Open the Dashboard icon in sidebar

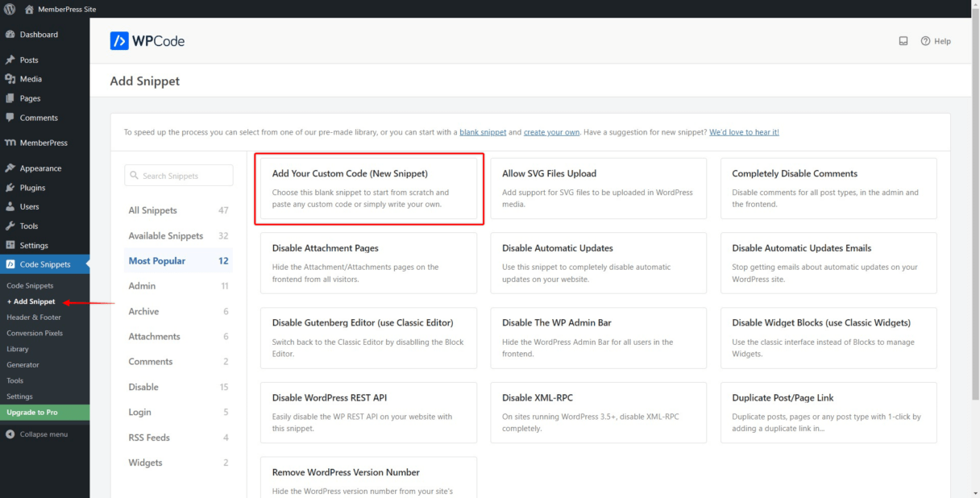coord(10,35)
